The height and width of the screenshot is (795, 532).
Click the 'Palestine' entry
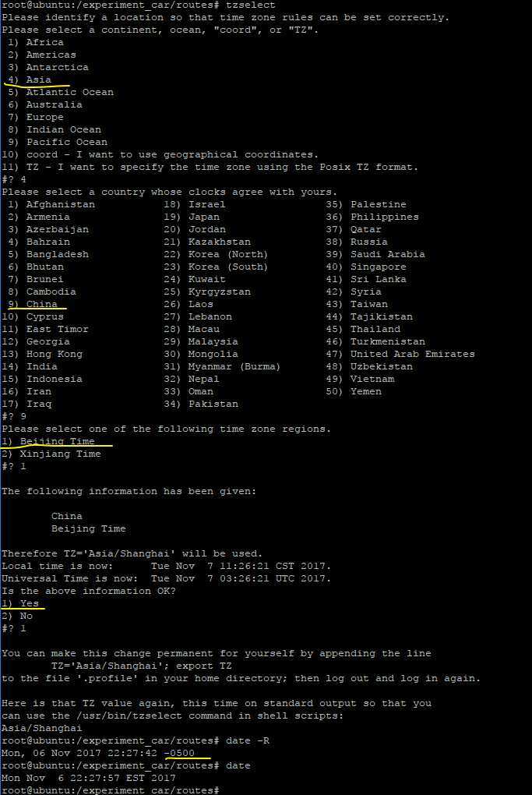pos(379,204)
